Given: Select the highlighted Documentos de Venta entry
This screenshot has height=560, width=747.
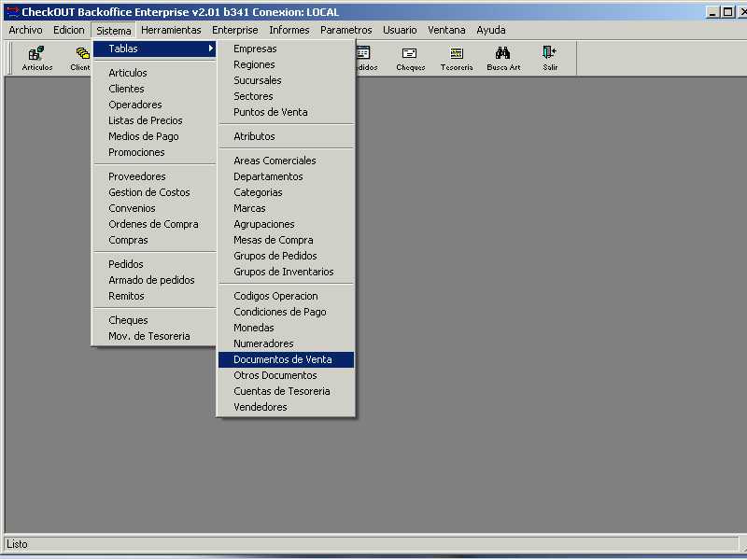Looking at the screenshot, I should click(x=286, y=359).
